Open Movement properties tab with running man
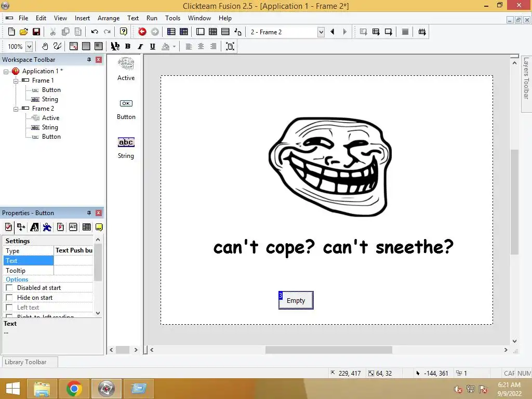Image resolution: width=532 pixels, height=399 pixels. coord(47,227)
